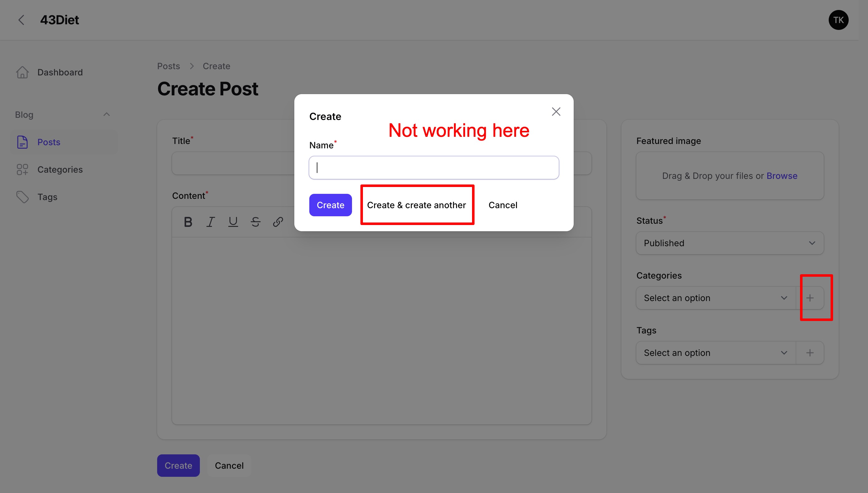Screen dimensions: 868x493
Task: Apply Underline formatting
Action: [233, 222]
